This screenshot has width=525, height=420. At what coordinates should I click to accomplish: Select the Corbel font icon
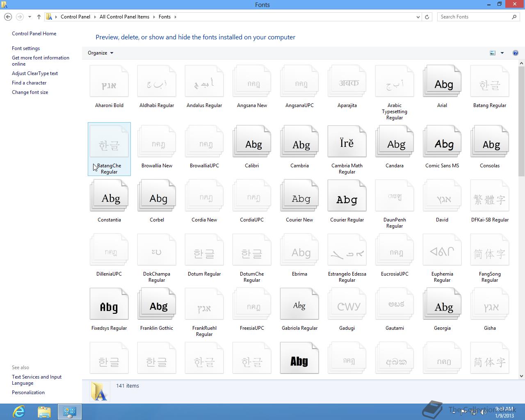pyautogui.click(x=157, y=196)
